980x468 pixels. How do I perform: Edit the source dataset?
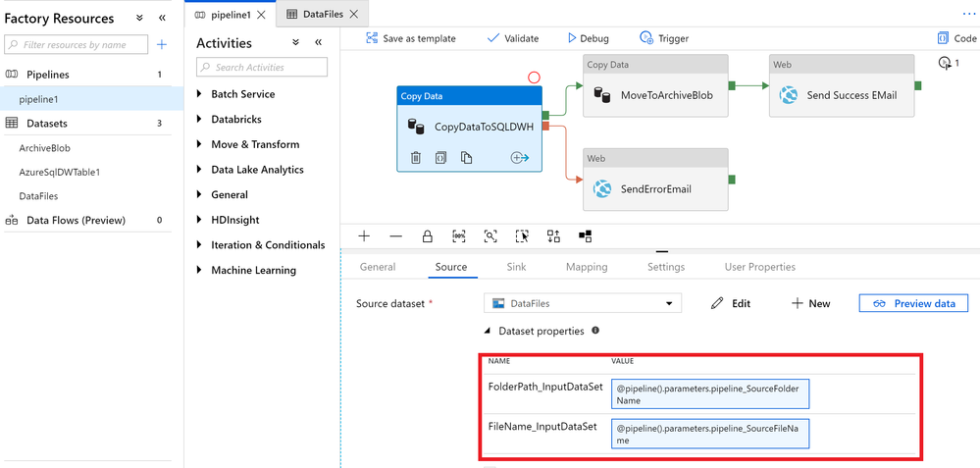731,304
